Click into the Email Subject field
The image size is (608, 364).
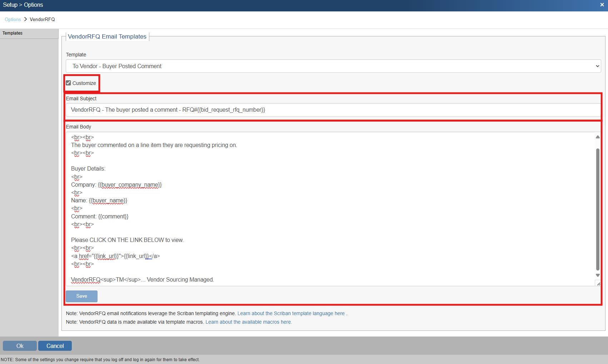coord(333,110)
